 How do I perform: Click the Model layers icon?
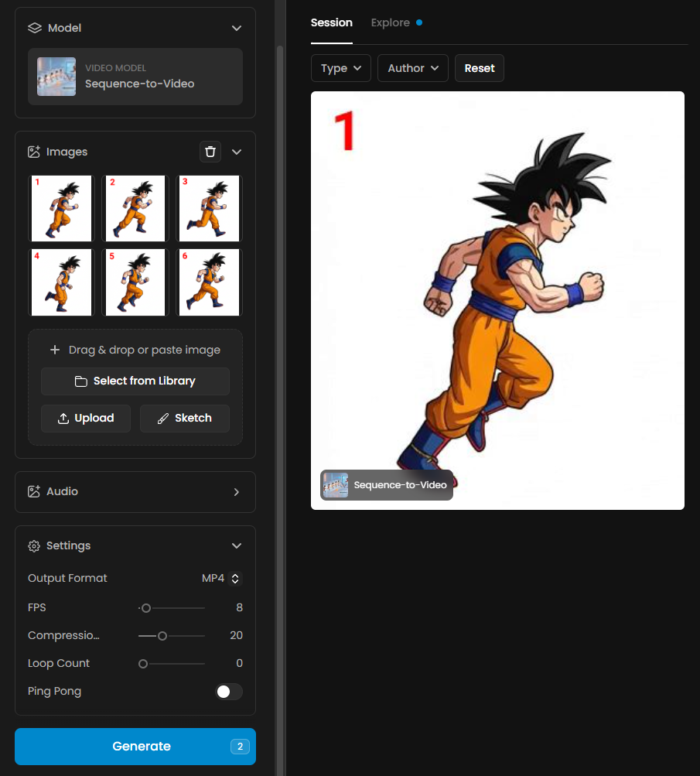pyautogui.click(x=34, y=28)
